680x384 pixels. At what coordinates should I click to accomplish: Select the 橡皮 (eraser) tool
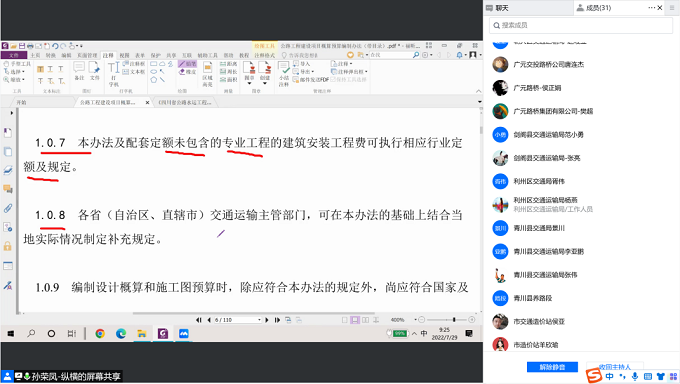point(187,72)
